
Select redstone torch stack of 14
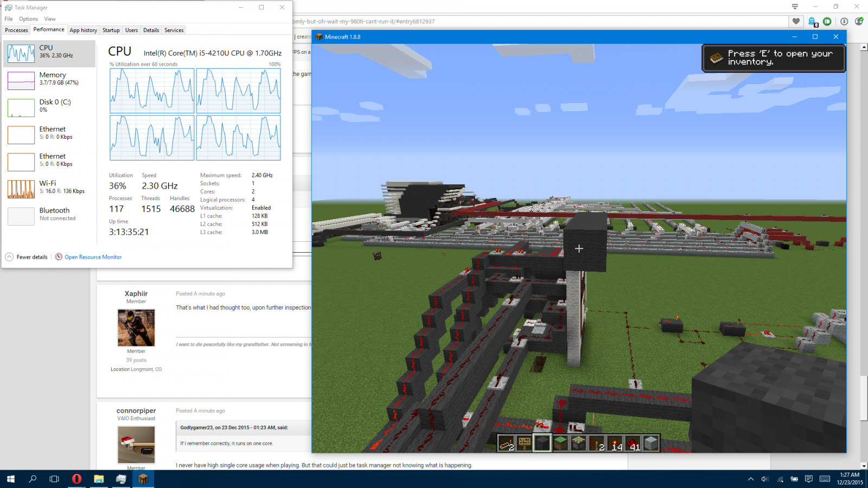tap(615, 444)
